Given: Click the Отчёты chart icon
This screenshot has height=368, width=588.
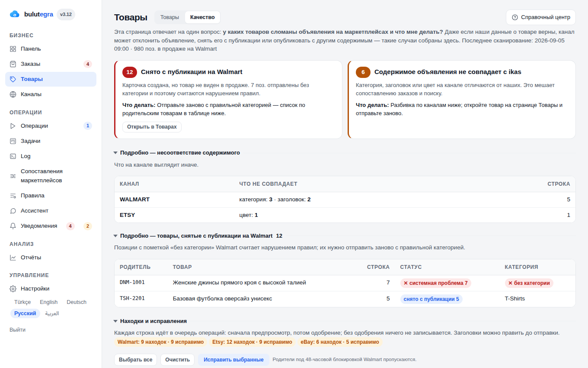Looking at the screenshot, I should (13, 258).
